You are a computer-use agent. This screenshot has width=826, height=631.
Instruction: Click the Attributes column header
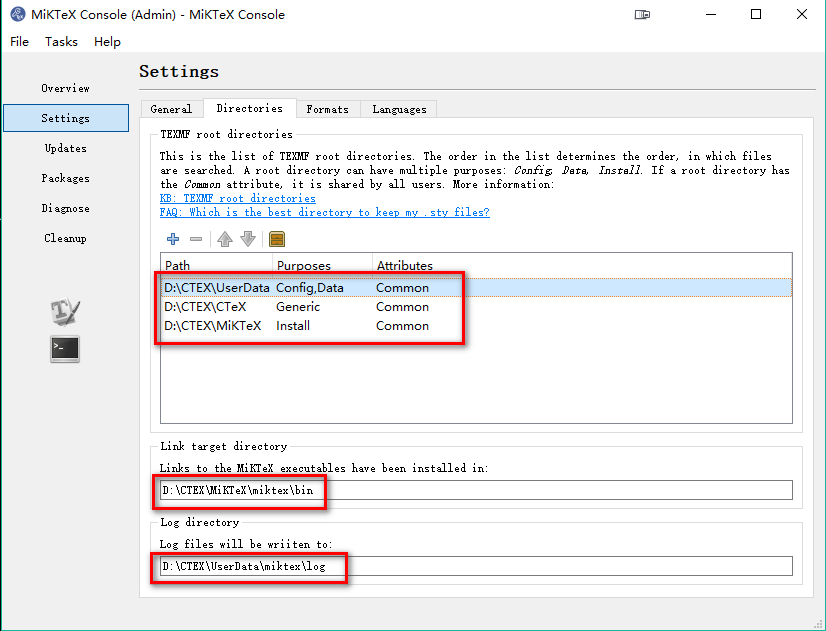[x=405, y=265]
